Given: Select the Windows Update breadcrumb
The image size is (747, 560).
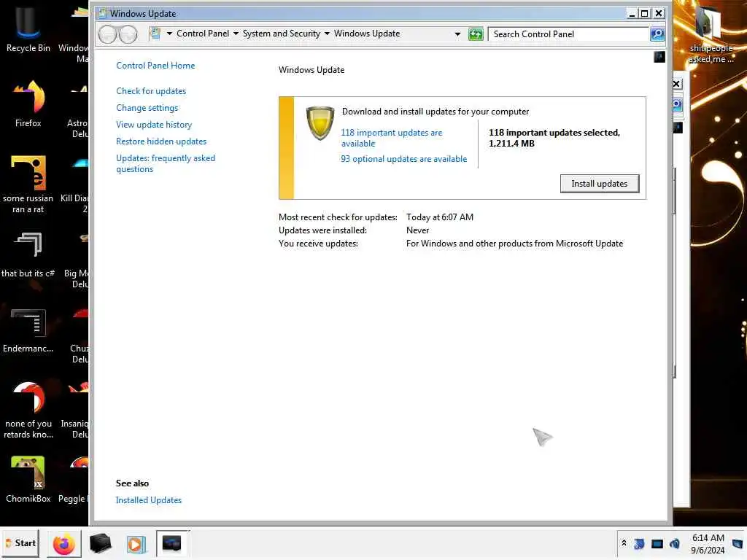Looking at the screenshot, I should pyautogui.click(x=367, y=34).
